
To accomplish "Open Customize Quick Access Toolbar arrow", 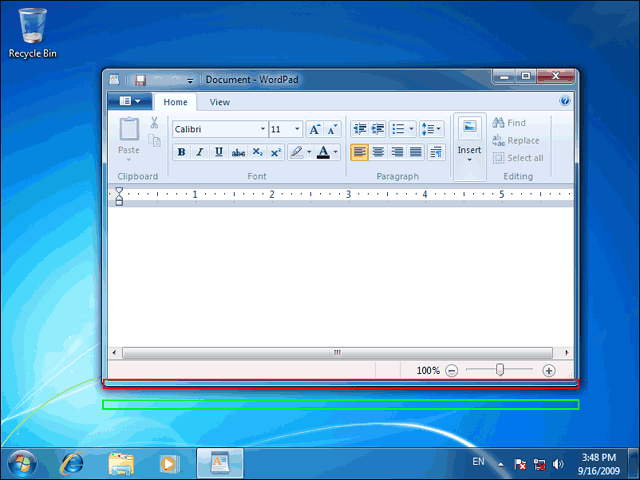I will click(x=190, y=81).
